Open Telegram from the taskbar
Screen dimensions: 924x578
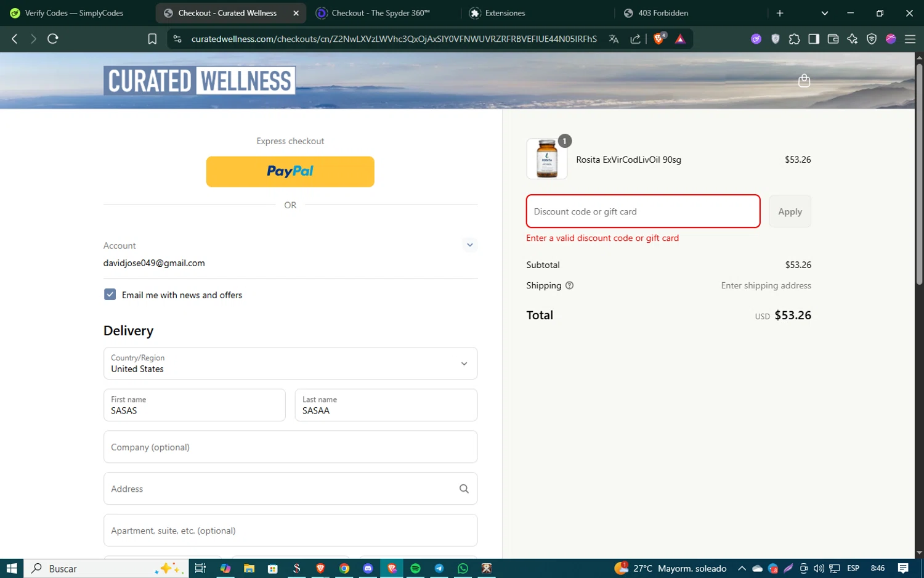439,568
